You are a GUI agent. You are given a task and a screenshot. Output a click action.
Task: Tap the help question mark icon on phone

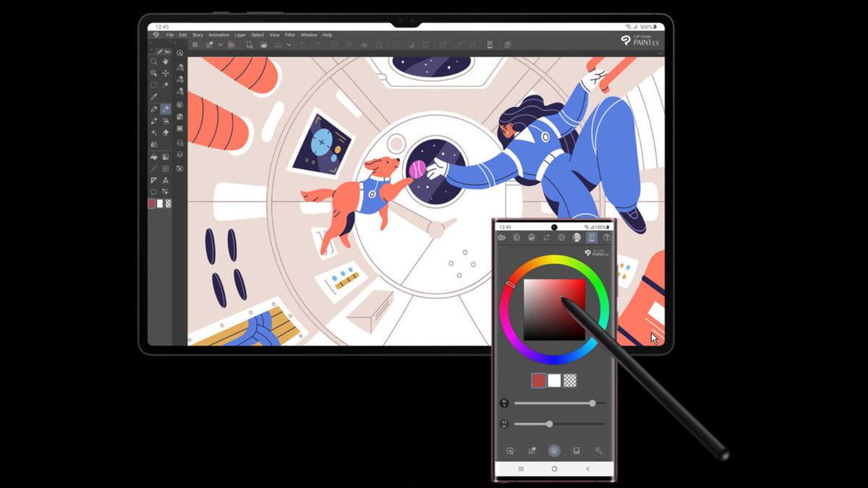[x=607, y=237]
